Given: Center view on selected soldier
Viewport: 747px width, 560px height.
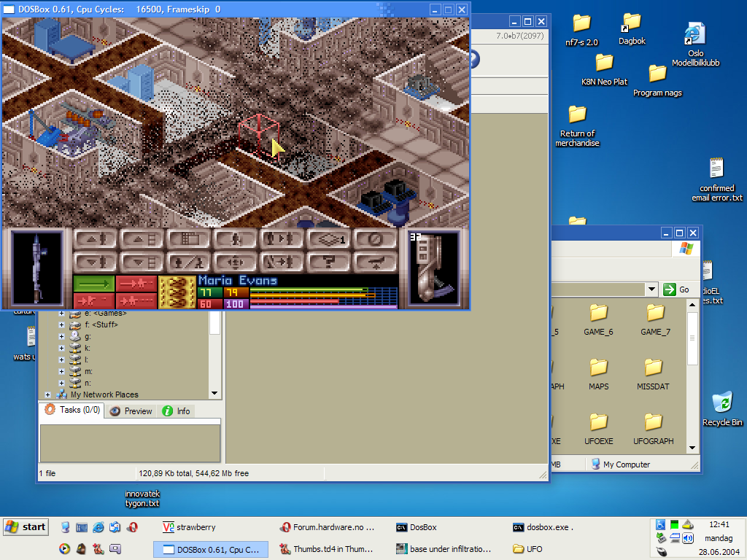Looking at the screenshot, I should pyautogui.click(x=235, y=262).
